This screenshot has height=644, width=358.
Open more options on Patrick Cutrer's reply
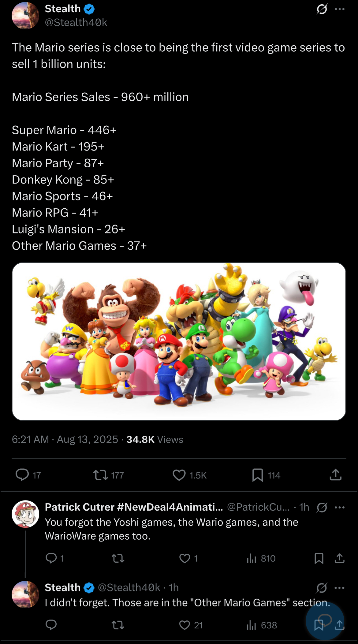[340, 507]
